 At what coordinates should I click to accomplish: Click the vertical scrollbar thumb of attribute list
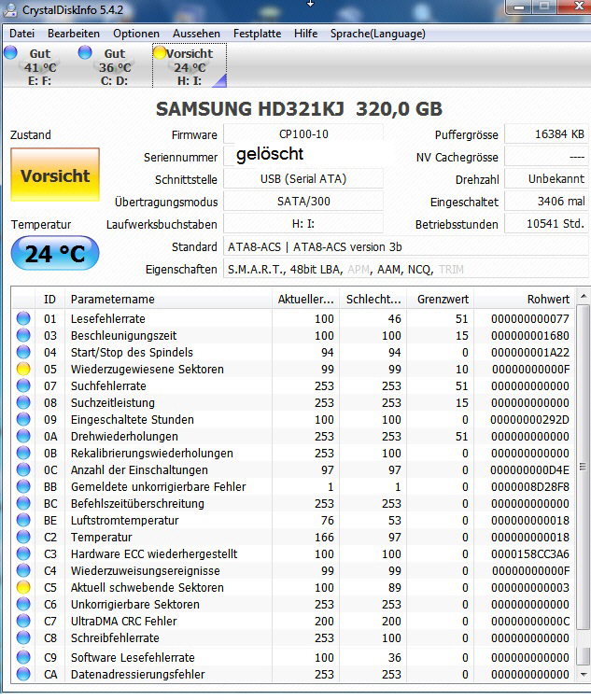583,468
